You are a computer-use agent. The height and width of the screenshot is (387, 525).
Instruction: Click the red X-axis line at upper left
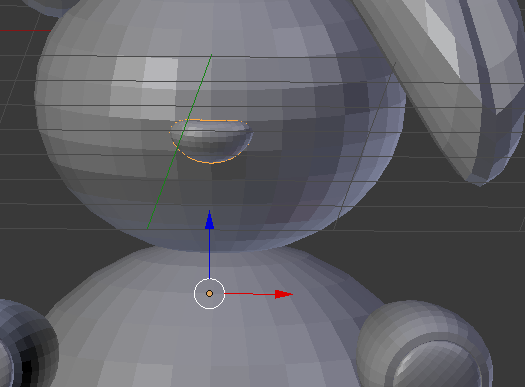(25, 31)
